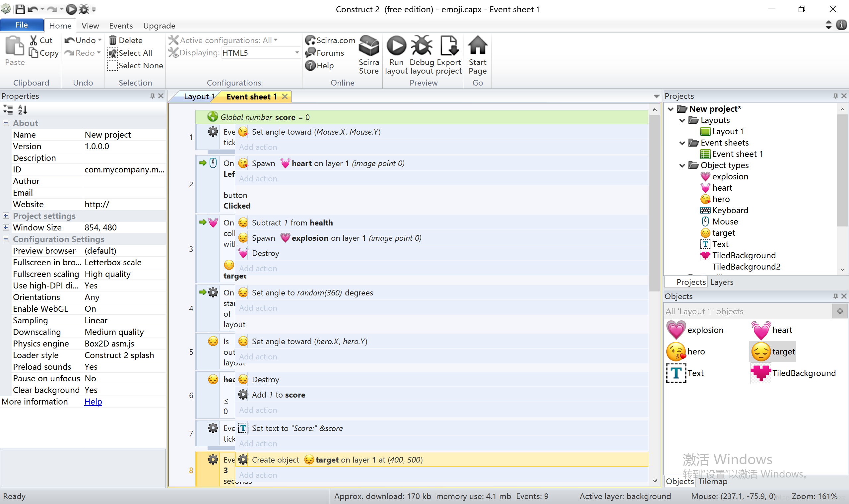The width and height of the screenshot is (849, 504).
Task: Click the Run layout play icon in title bar
Action: 71,9
